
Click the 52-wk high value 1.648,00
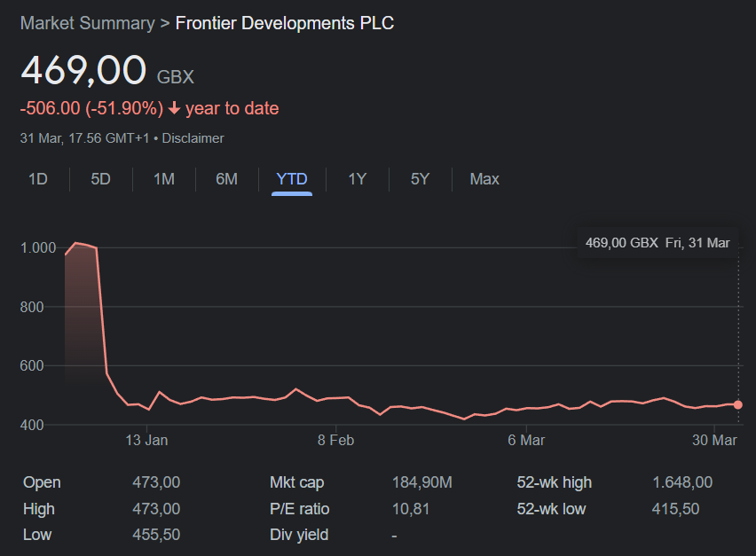click(682, 482)
